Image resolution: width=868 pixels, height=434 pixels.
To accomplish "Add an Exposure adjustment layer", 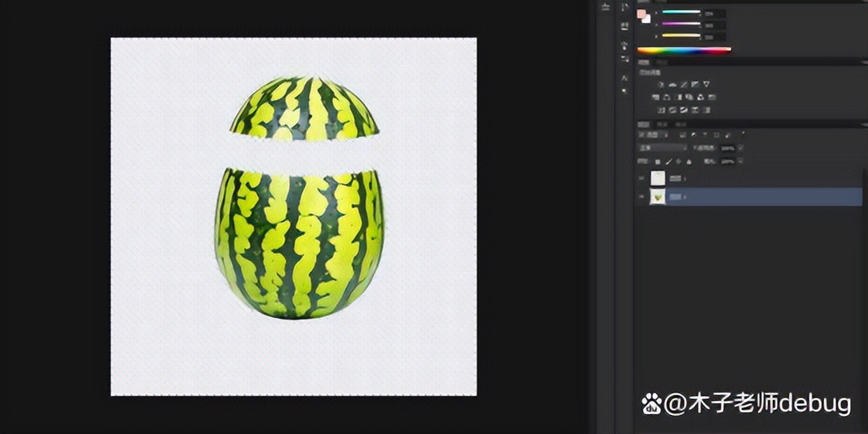I will tap(696, 85).
